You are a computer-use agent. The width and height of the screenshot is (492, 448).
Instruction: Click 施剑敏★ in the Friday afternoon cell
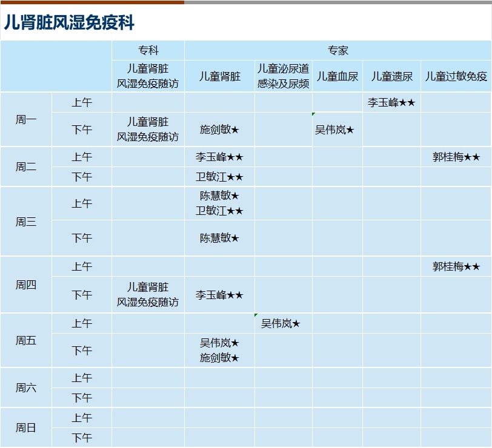click(219, 357)
